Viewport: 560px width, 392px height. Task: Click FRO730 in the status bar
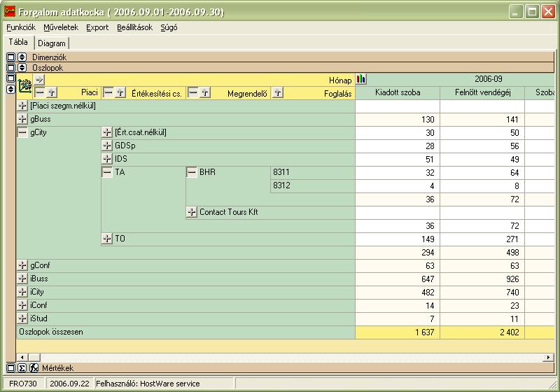pyautogui.click(x=23, y=384)
